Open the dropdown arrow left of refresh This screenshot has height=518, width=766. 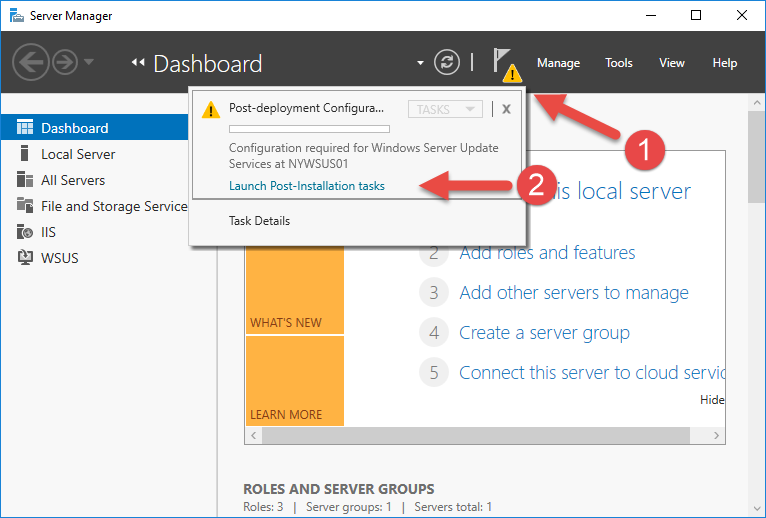420,63
